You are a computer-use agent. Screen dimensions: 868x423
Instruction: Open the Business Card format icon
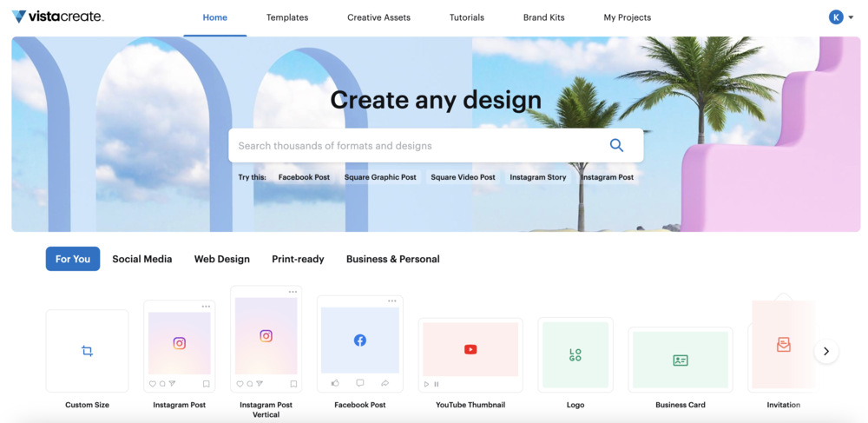coord(681,360)
